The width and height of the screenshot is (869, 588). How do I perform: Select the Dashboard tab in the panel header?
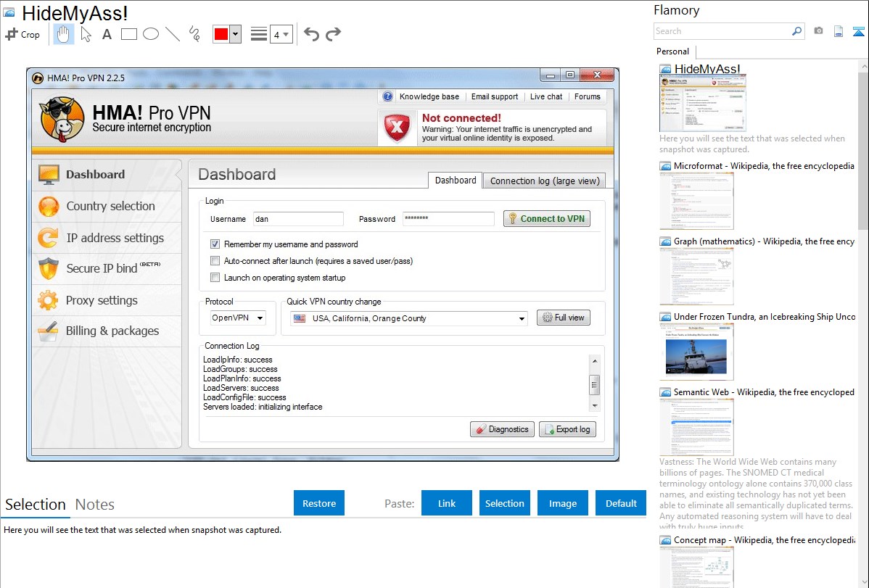(x=456, y=180)
